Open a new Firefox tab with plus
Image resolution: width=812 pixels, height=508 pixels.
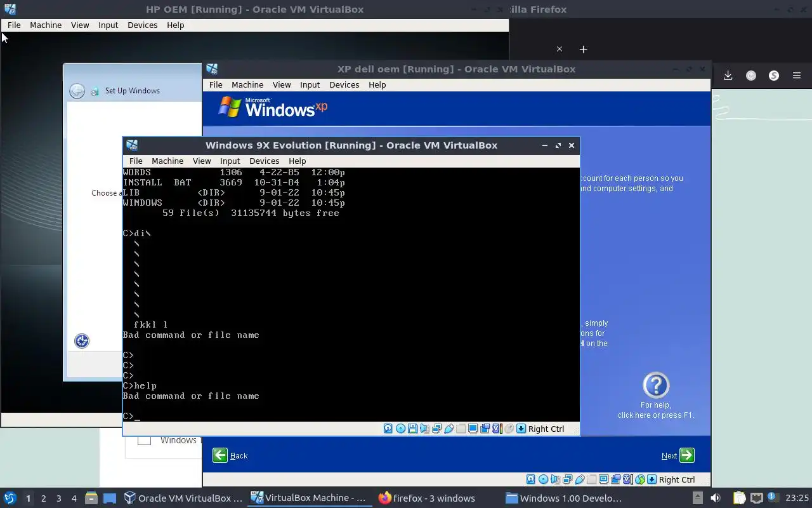pos(583,49)
